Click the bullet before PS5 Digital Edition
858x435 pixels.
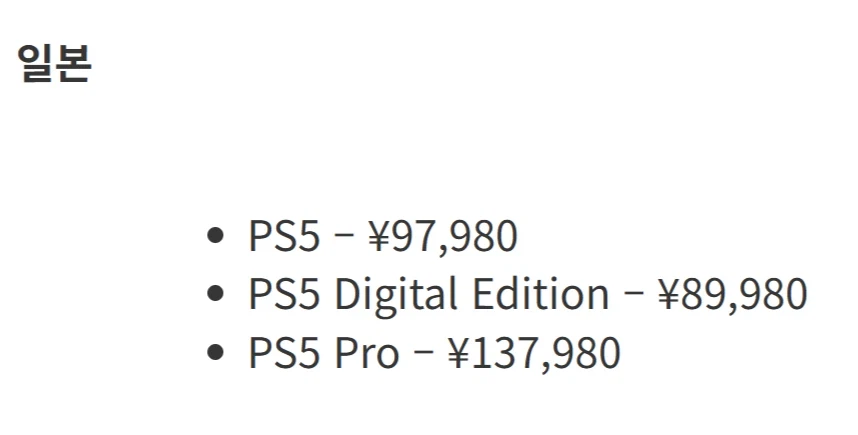pyautogui.click(x=214, y=295)
